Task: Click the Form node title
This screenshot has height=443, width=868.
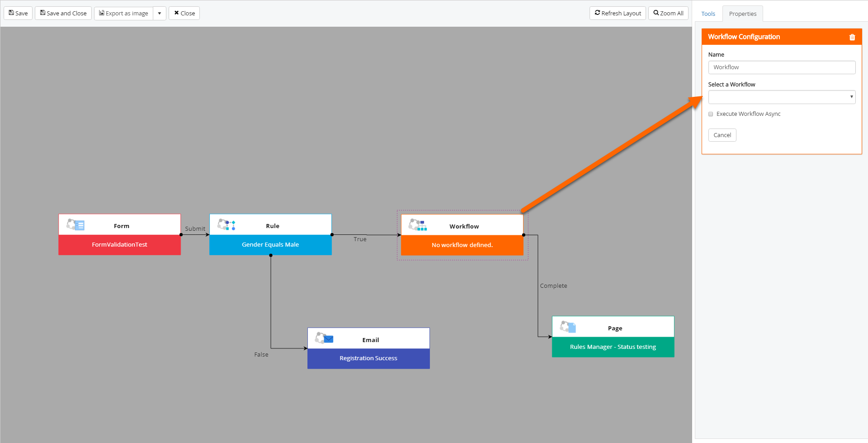Action: pyautogui.click(x=121, y=226)
